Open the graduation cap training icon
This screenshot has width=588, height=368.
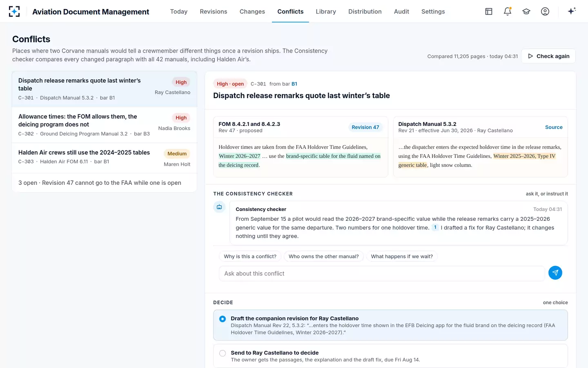(x=526, y=11)
